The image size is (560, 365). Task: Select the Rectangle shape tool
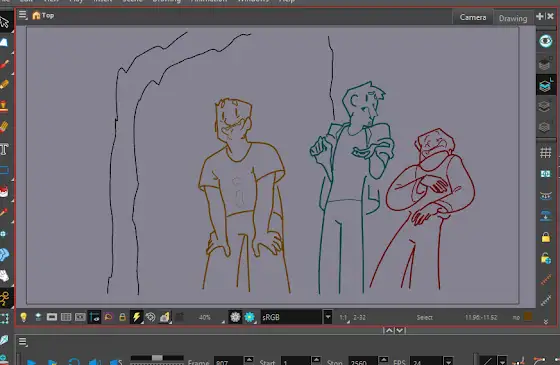(4, 170)
